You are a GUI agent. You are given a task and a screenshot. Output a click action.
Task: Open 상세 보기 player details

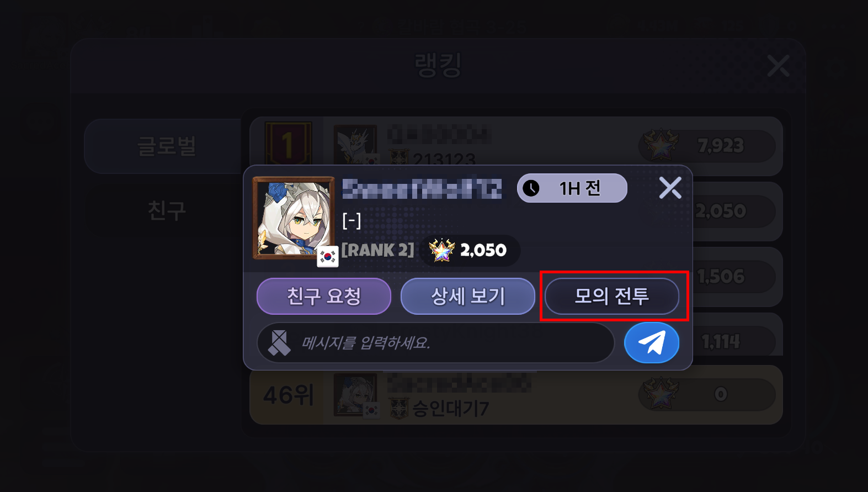tap(467, 296)
